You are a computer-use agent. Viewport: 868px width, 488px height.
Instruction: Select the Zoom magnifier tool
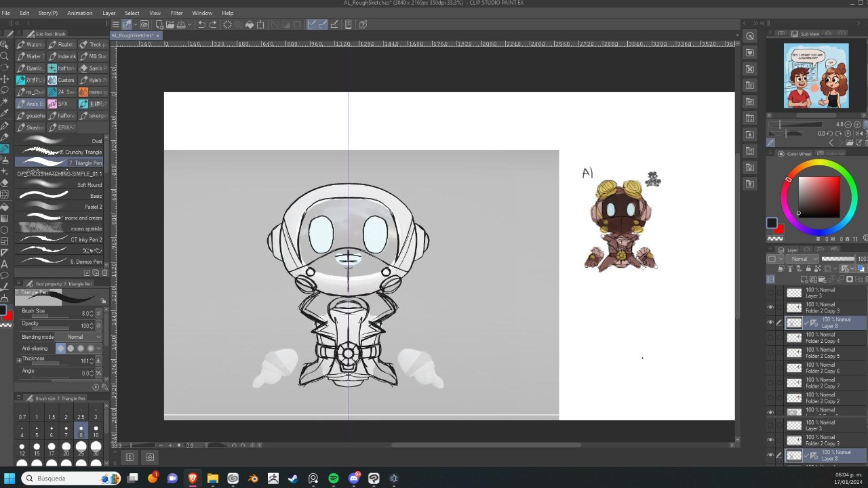tap(5, 56)
